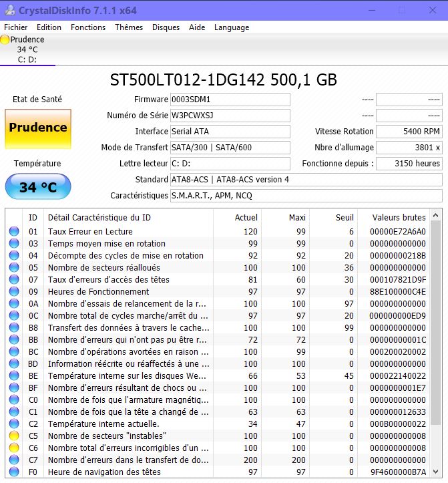
Task: Click the blue status icon for ID C2
Action: pyautogui.click(x=14, y=424)
